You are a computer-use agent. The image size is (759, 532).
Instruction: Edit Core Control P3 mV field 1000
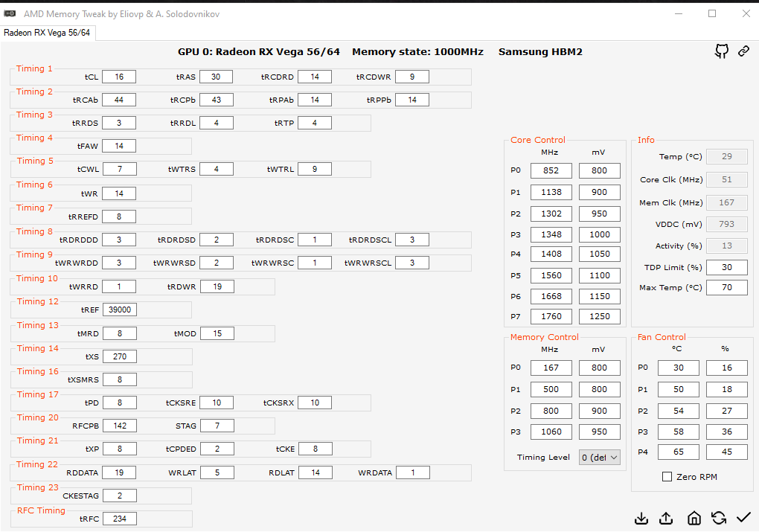click(599, 234)
